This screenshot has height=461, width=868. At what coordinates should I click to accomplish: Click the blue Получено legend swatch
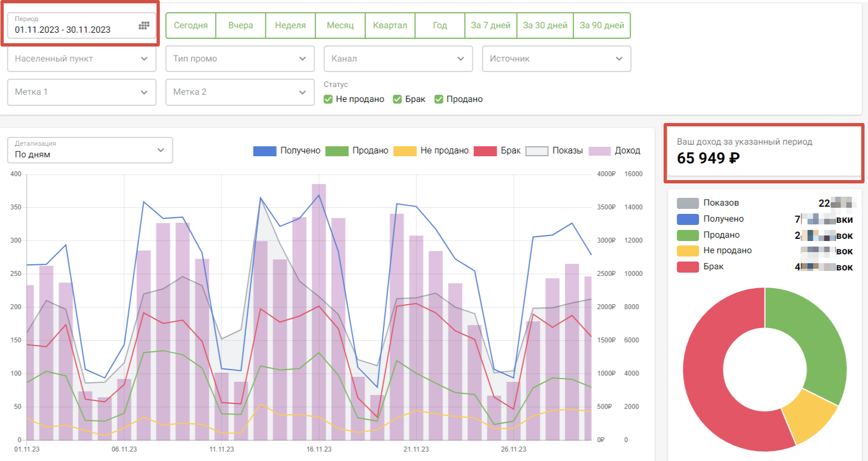tap(265, 151)
